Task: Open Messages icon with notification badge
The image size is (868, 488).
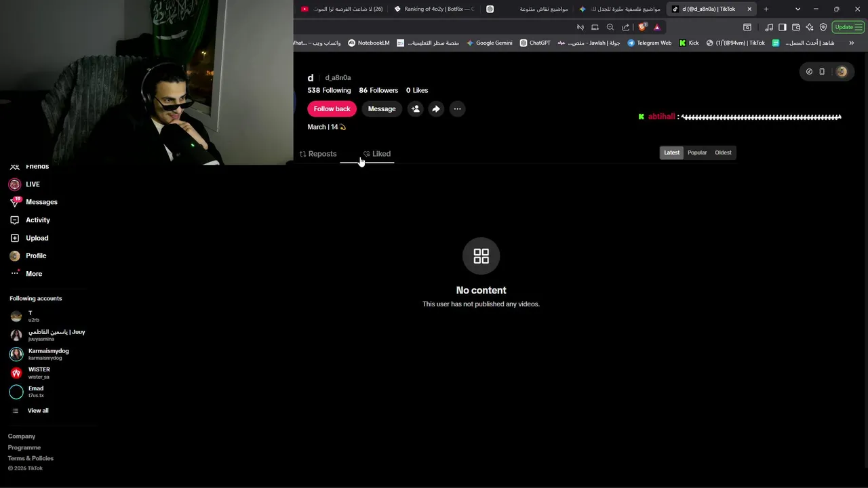Action: pyautogui.click(x=15, y=202)
